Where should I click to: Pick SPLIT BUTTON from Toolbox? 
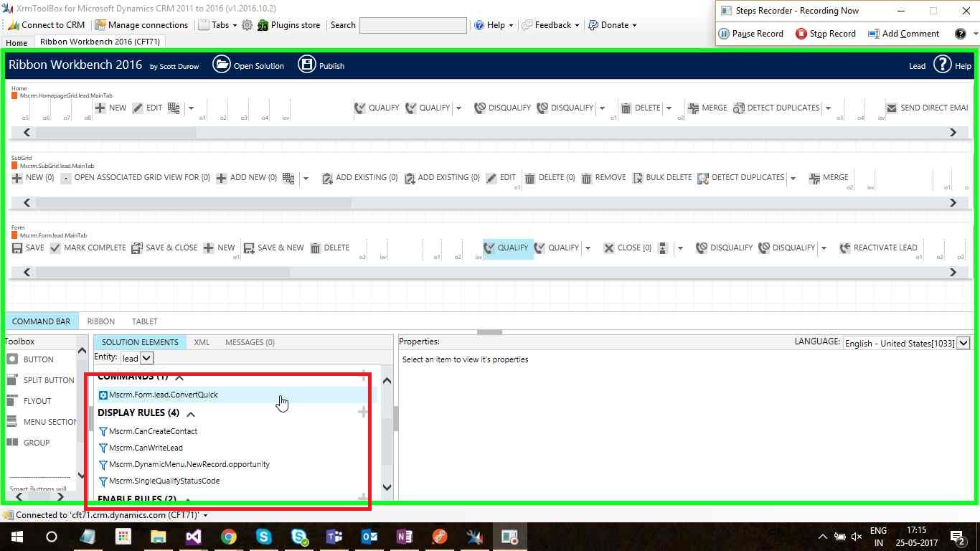(x=40, y=380)
